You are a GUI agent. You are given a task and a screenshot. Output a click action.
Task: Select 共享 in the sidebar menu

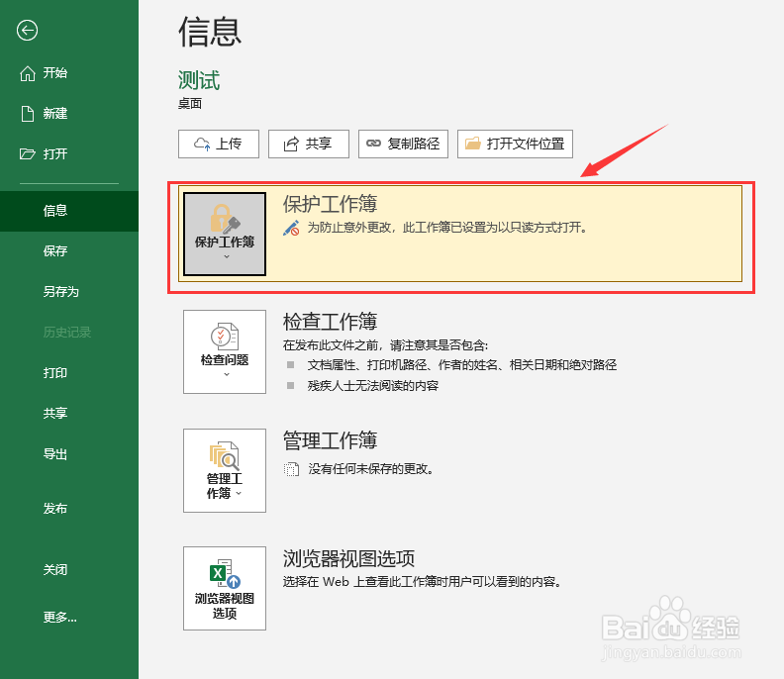click(69, 414)
